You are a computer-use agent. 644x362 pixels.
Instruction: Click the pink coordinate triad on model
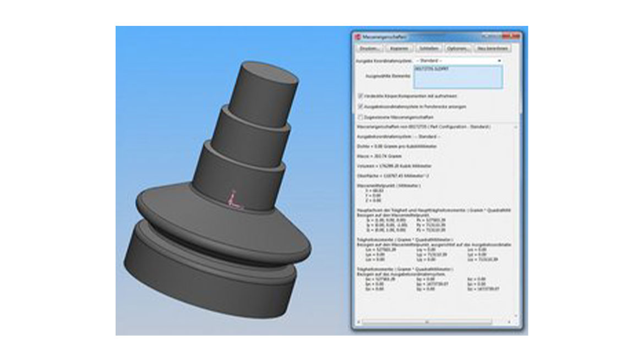tap(234, 200)
